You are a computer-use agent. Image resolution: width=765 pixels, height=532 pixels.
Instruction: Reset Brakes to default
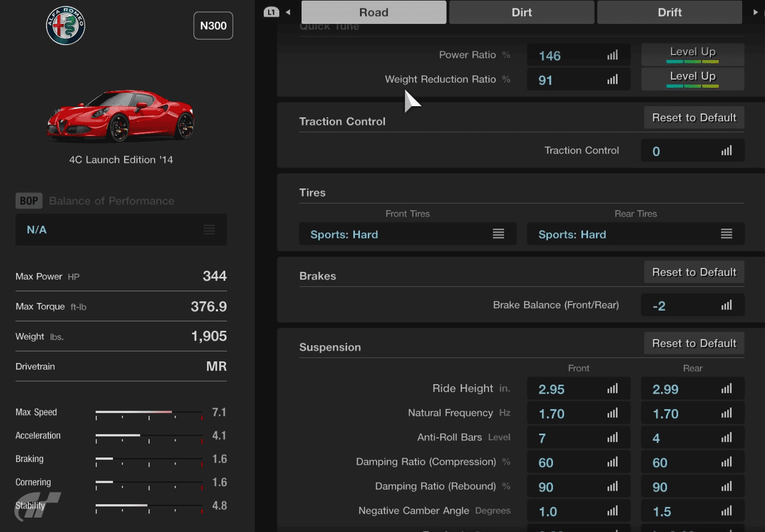(694, 272)
